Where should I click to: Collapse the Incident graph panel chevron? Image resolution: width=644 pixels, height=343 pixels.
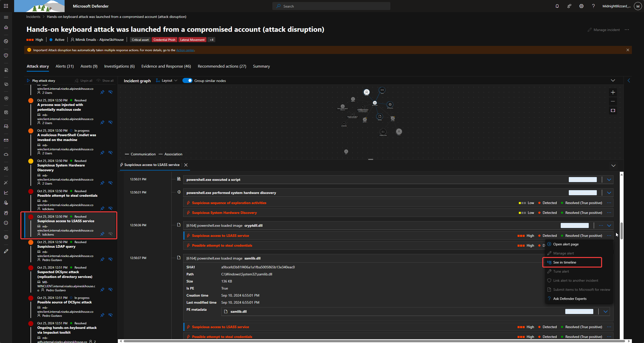[613, 80]
